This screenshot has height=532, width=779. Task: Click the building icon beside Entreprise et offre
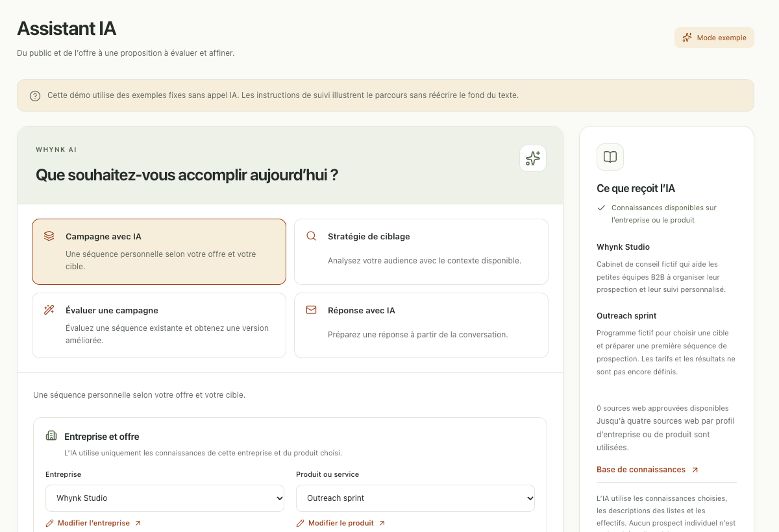point(51,436)
